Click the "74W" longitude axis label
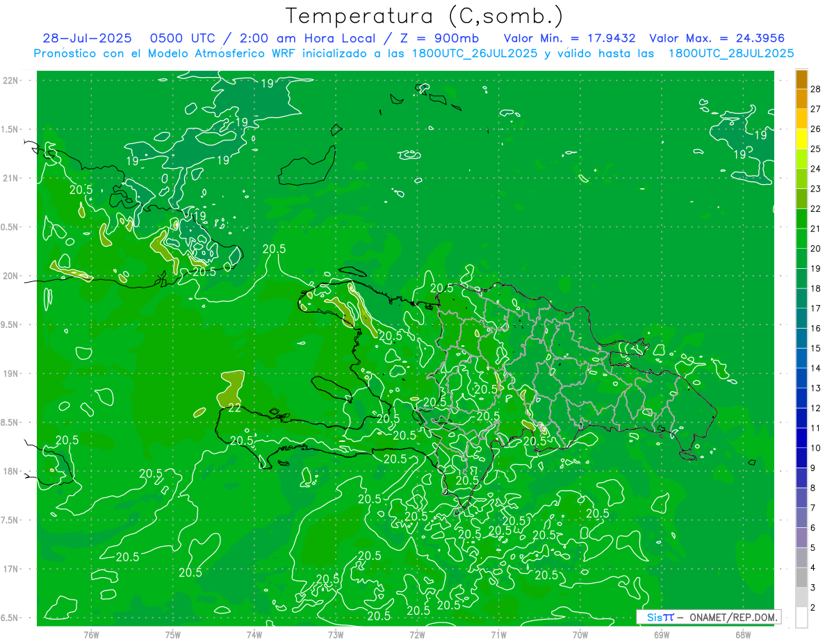The height and width of the screenshot is (644, 834). (x=254, y=634)
